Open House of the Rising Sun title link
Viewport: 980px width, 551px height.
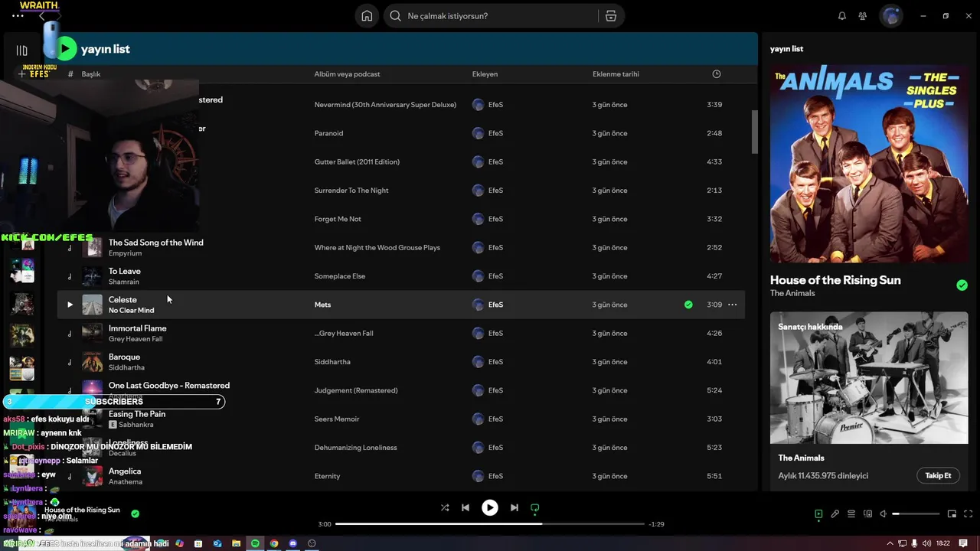click(x=835, y=280)
